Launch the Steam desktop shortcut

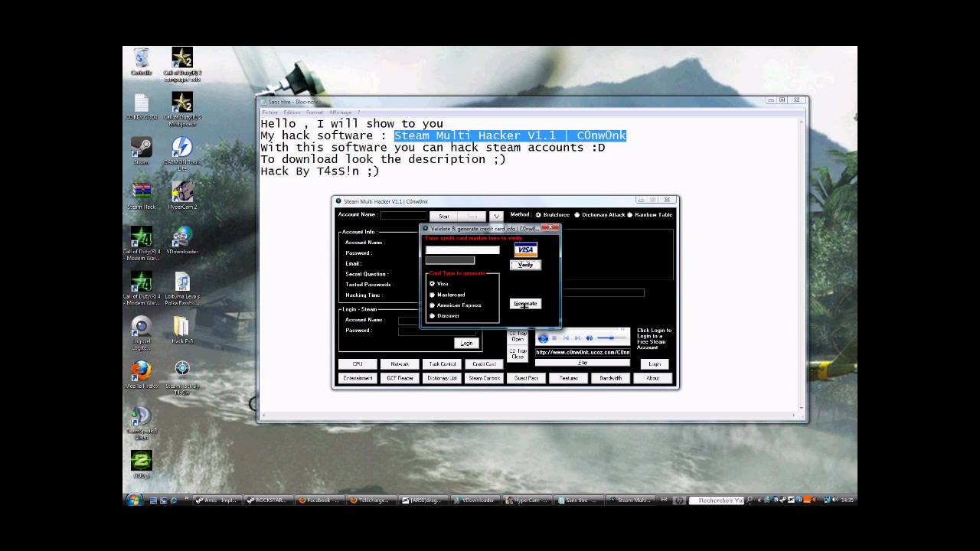click(x=142, y=151)
